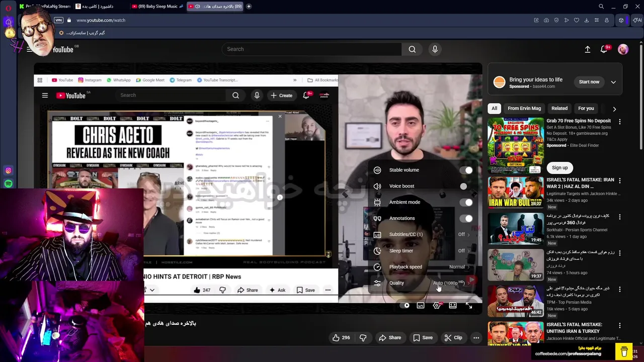Select the All filter chip
644x362 pixels.
tap(494, 108)
